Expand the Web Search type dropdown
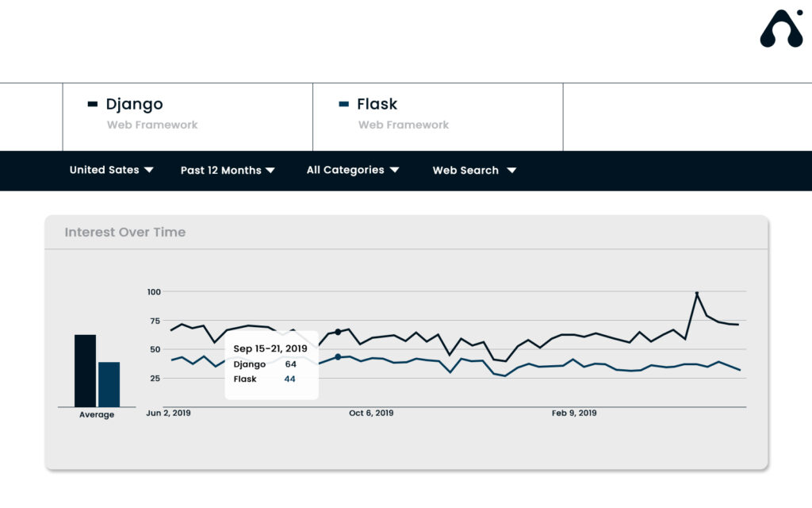The image size is (812, 508). click(474, 170)
